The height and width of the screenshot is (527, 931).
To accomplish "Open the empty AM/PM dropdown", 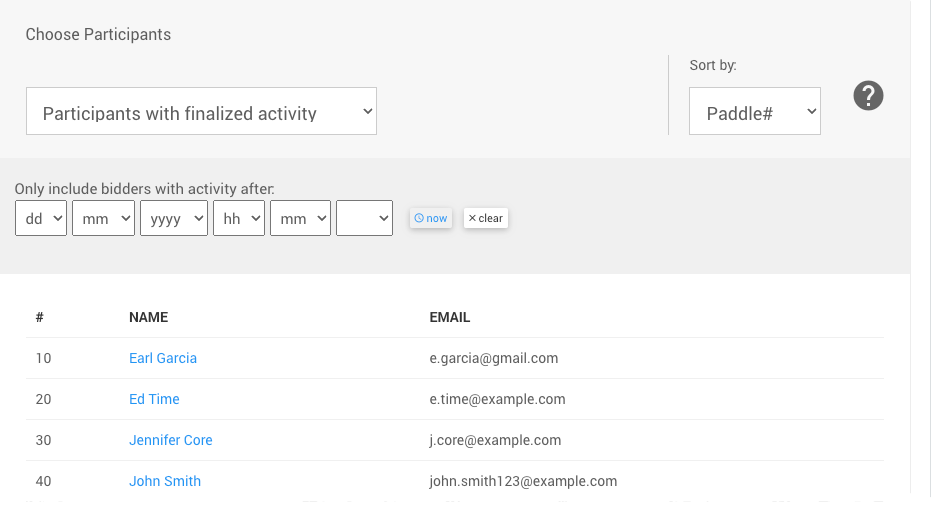I will point(364,218).
